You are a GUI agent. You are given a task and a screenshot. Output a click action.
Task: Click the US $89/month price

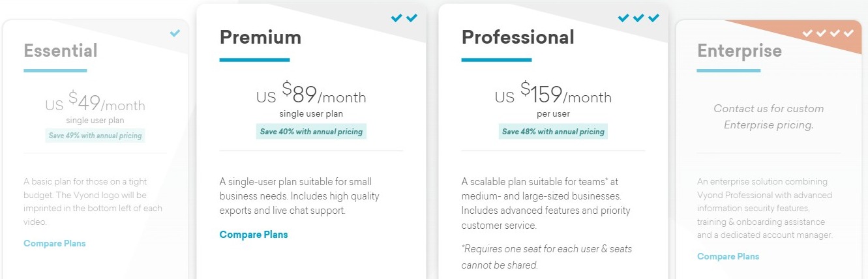tap(312, 95)
